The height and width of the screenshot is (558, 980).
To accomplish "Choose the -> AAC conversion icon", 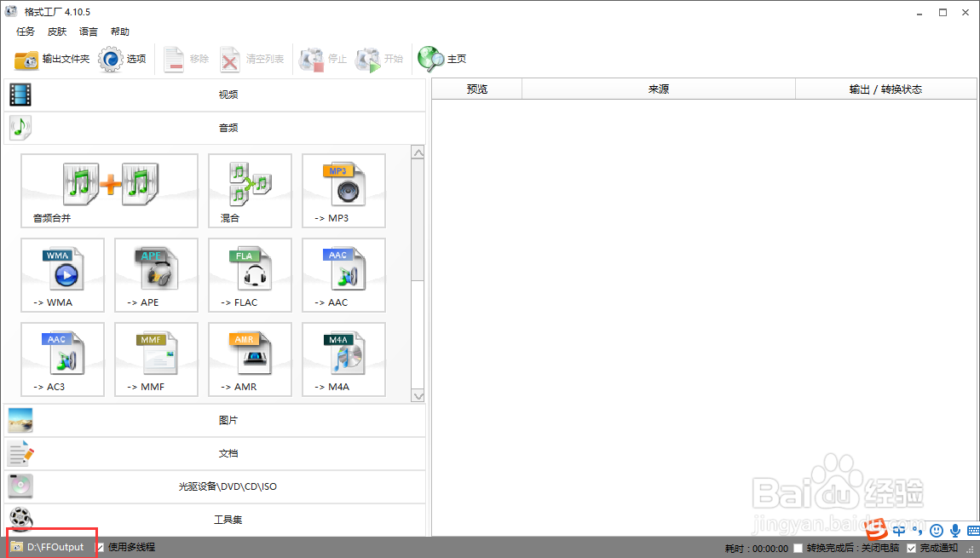I will [343, 275].
